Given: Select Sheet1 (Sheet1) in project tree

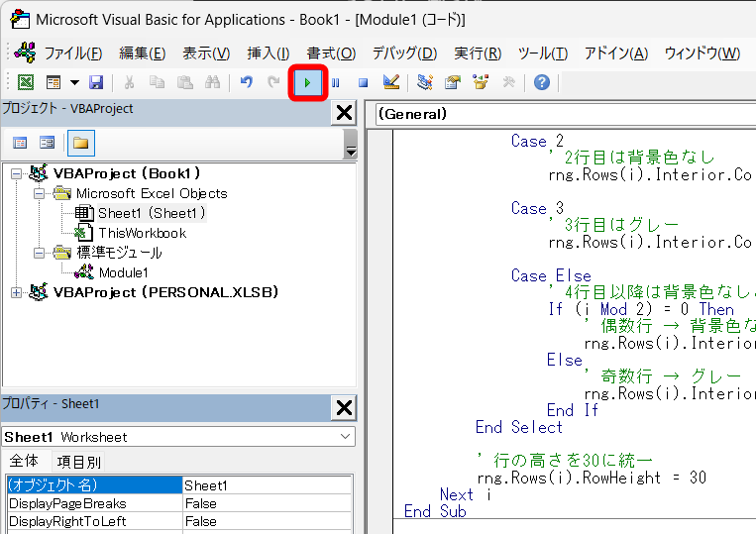Looking at the screenshot, I should (x=152, y=213).
